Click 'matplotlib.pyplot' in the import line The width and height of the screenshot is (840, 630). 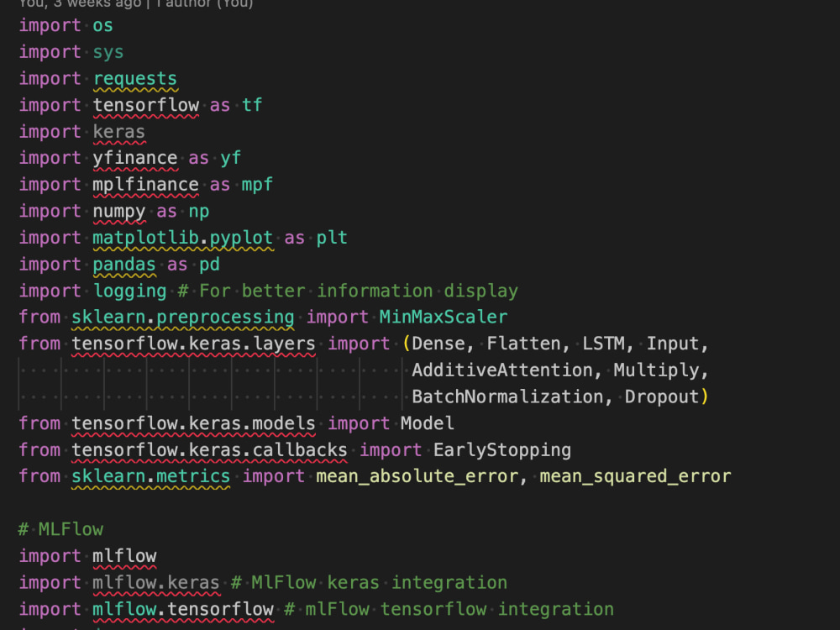(183, 238)
